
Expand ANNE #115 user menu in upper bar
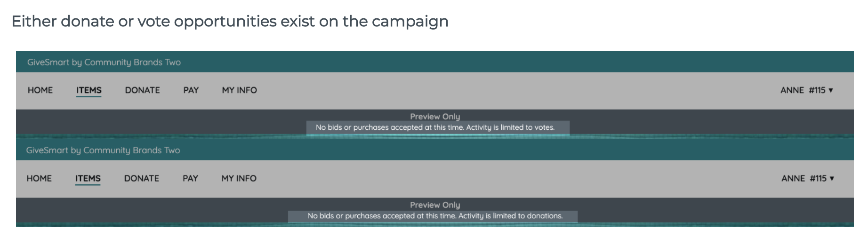[x=806, y=90]
